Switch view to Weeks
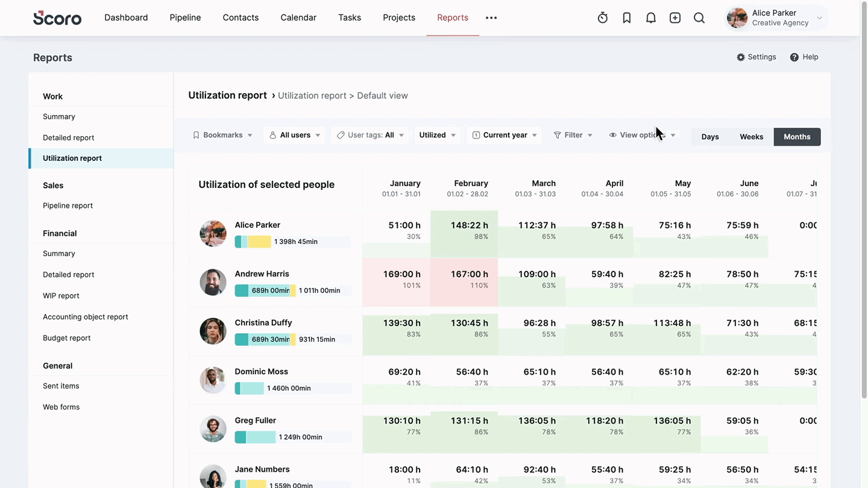This screenshot has height=488, width=868. point(751,137)
